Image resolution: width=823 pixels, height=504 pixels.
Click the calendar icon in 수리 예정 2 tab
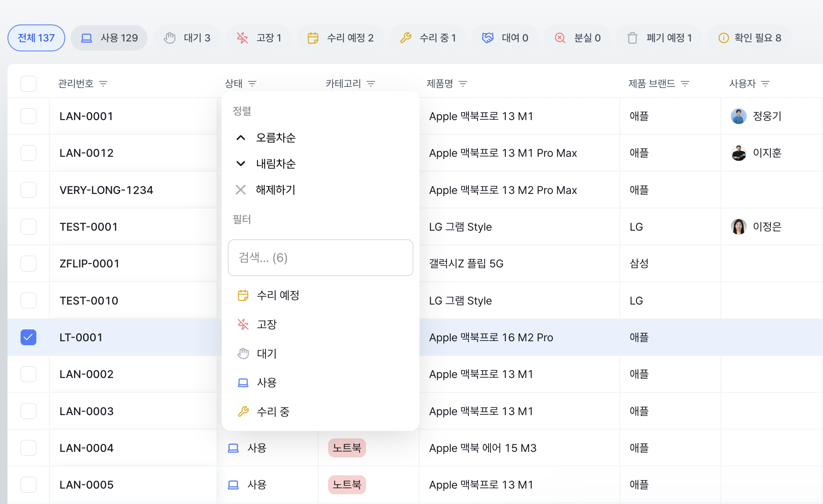point(313,38)
